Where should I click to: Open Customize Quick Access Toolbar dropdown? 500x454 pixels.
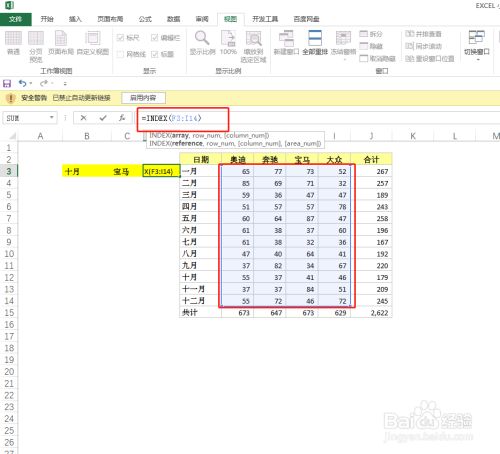(65, 83)
